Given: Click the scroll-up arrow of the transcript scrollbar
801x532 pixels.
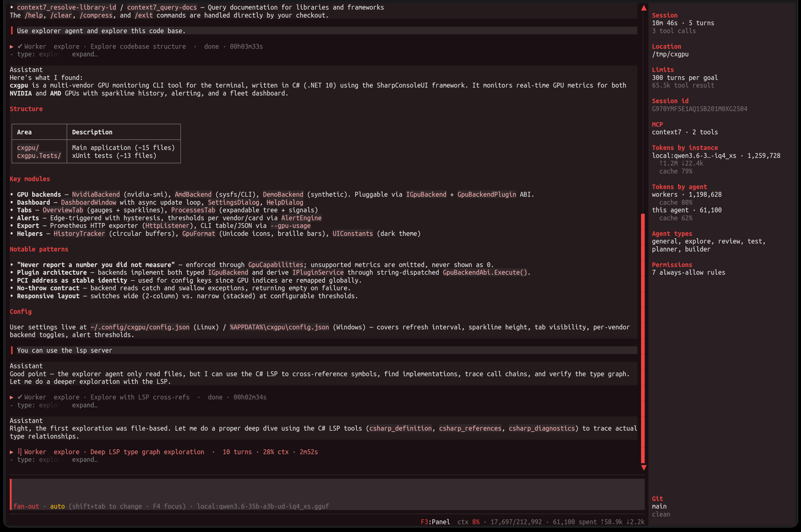Looking at the screenshot, I should tap(644, 8).
